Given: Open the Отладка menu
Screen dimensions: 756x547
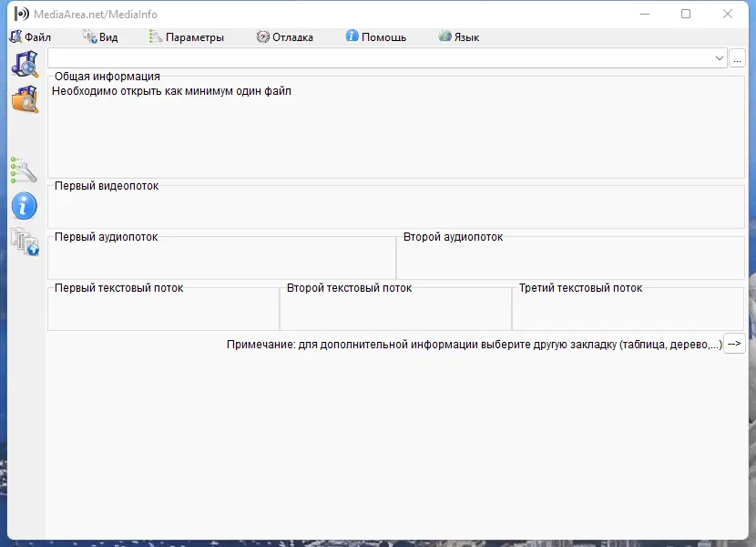Looking at the screenshot, I should pyautogui.click(x=284, y=37).
